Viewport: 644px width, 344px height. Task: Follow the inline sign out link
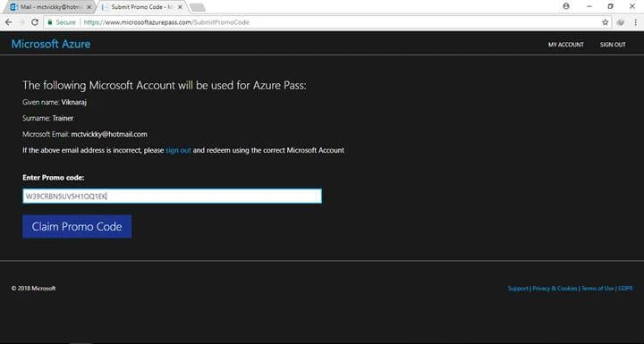tap(178, 150)
